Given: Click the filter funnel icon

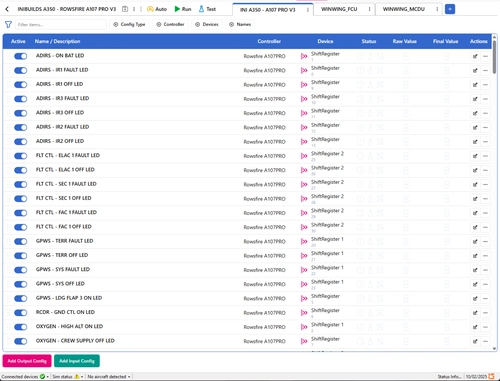Looking at the screenshot, I should point(8,24).
